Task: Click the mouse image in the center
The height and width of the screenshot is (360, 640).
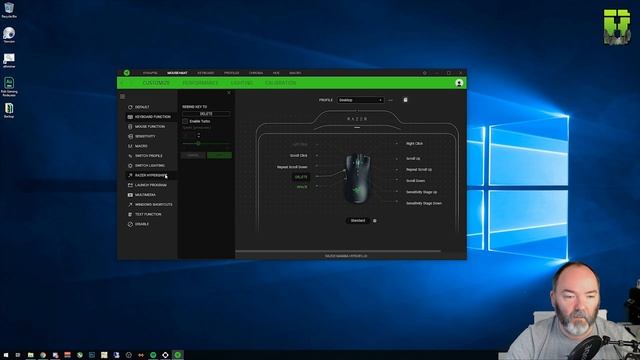Action: click(x=358, y=178)
